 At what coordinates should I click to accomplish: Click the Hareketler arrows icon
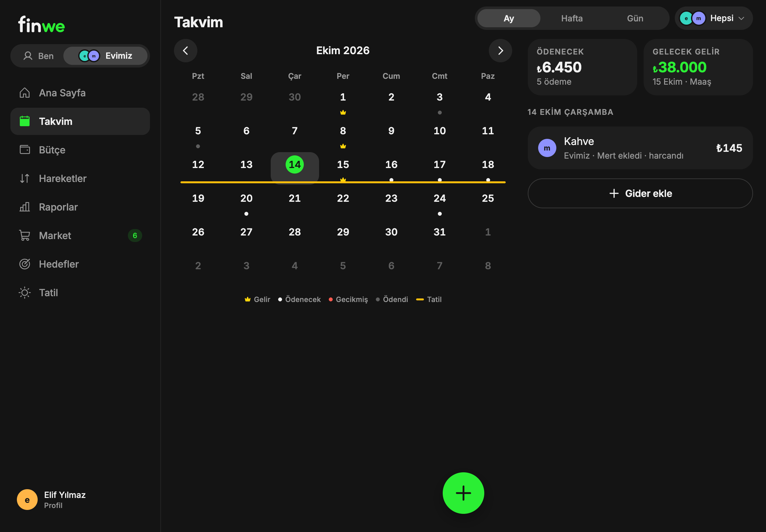click(x=25, y=178)
